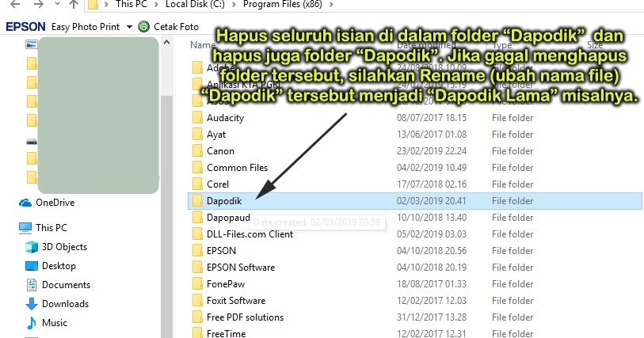Image resolution: width=644 pixels, height=338 pixels.
Task: Click the drive icon in Quick access list
Action: 32,142
